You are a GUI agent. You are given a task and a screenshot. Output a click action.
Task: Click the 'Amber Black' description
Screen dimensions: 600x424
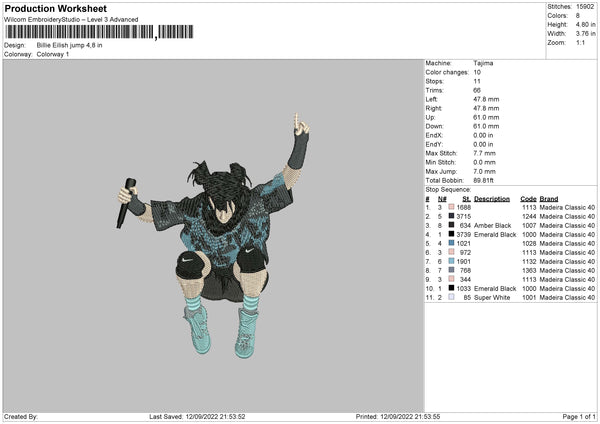492,225
